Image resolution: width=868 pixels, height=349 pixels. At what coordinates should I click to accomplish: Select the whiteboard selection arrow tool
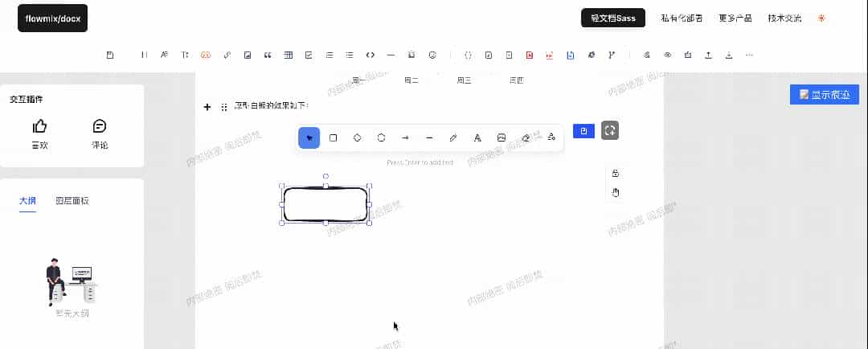pyautogui.click(x=309, y=138)
